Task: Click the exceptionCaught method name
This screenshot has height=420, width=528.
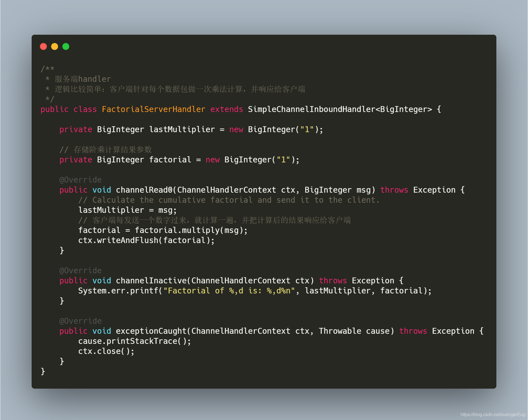Action: [x=151, y=331]
